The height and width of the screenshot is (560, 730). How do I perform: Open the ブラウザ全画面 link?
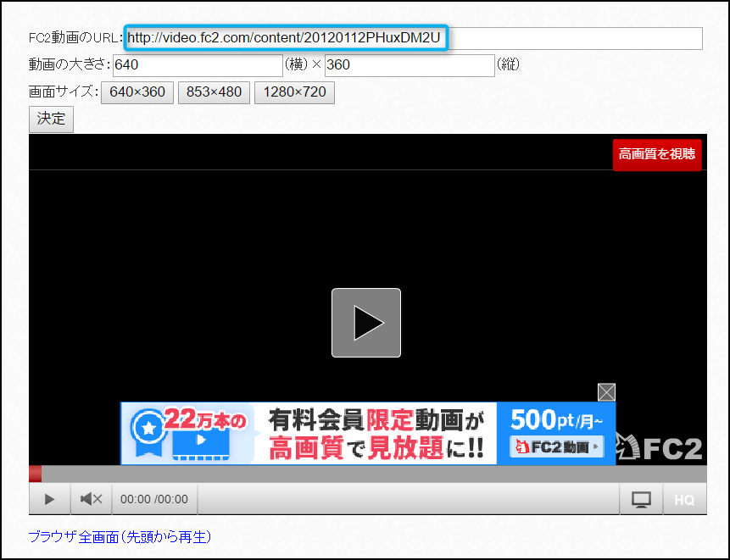click(120, 536)
